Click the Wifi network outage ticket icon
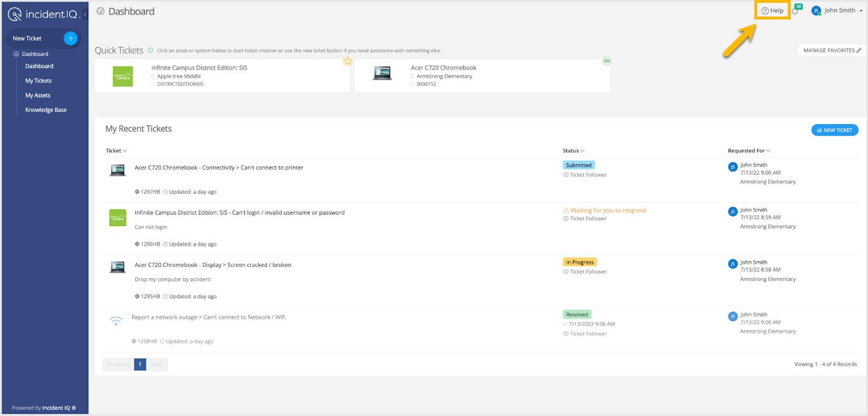 (116, 321)
